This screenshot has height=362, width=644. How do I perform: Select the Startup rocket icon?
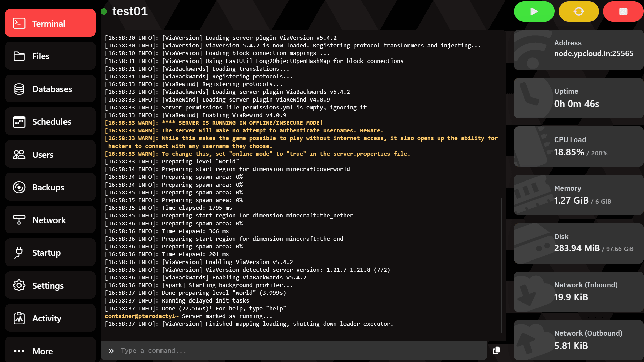tap(19, 252)
